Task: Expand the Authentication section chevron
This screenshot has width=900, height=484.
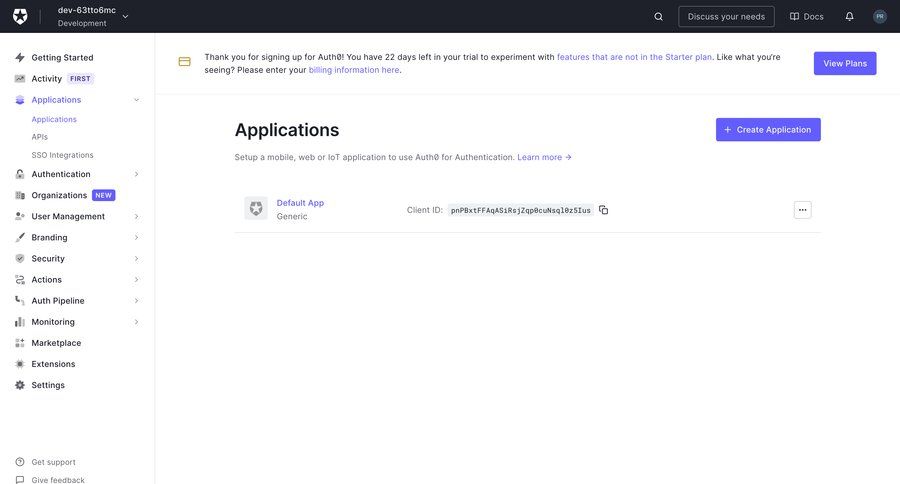Action: click(x=137, y=174)
